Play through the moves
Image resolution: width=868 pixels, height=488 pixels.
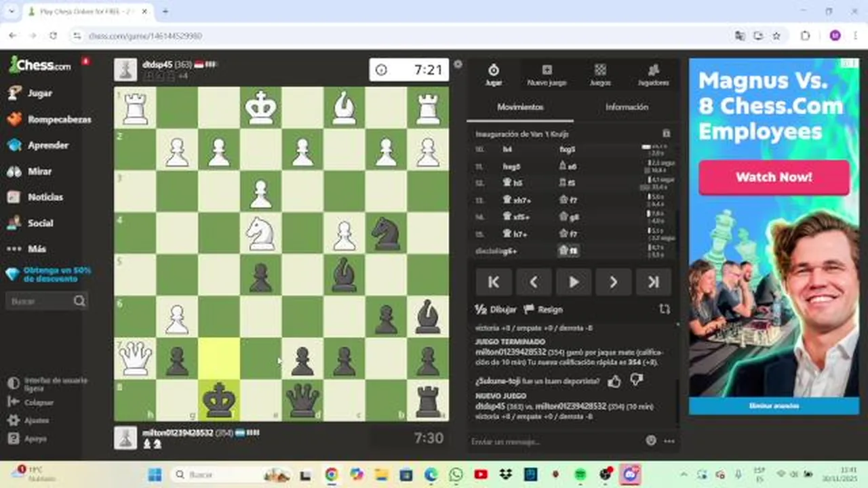tap(574, 282)
